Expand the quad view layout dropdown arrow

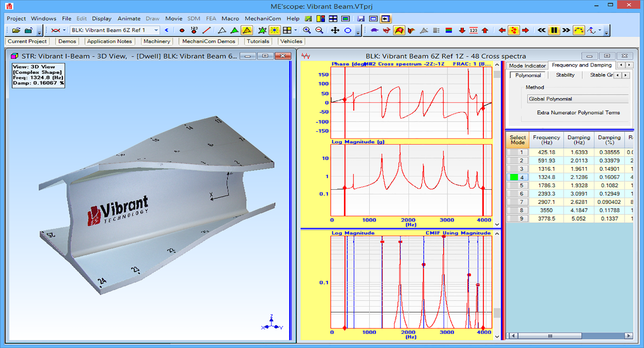295,30
